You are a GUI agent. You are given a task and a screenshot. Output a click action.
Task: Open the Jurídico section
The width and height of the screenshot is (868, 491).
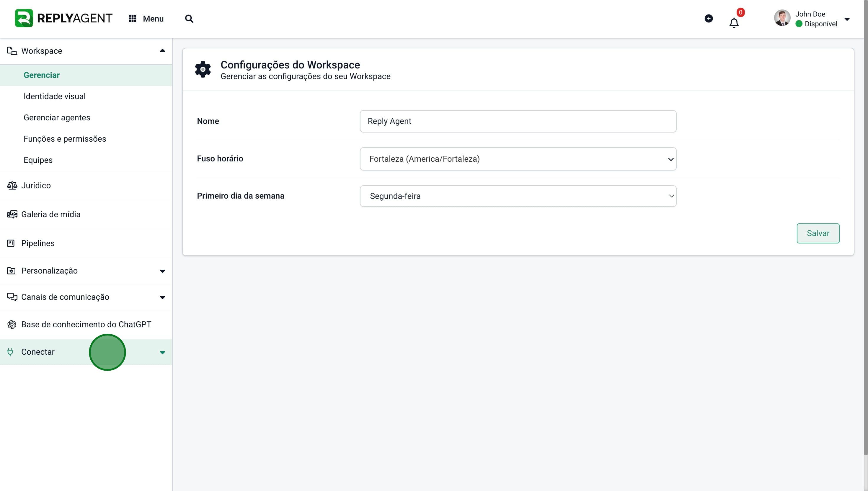pyautogui.click(x=36, y=186)
